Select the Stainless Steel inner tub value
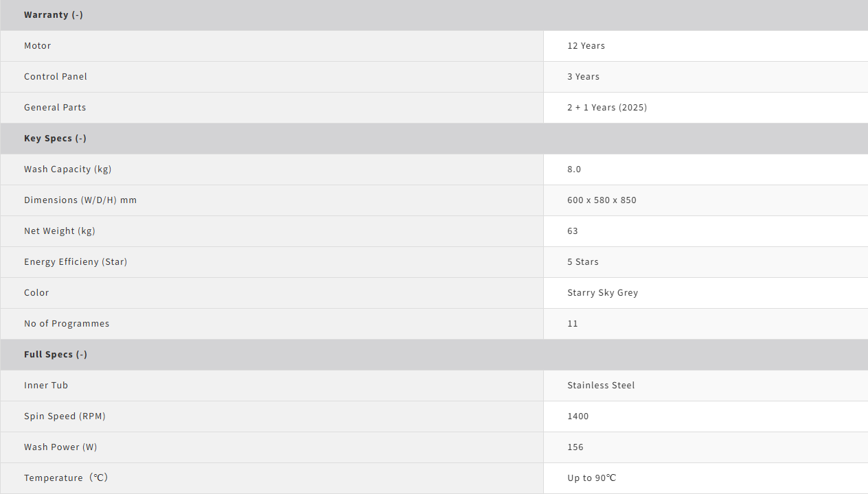This screenshot has width=868, height=494. 601,386
